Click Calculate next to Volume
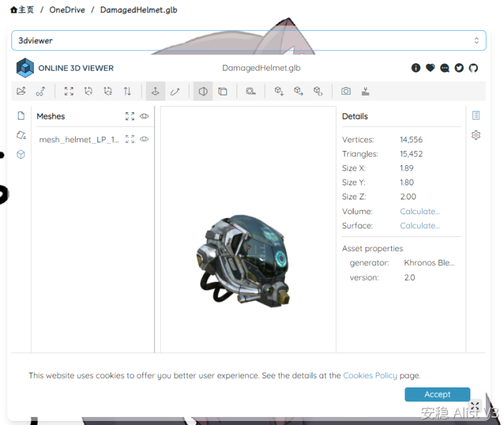The width and height of the screenshot is (504, 425). tap(420, 211)
